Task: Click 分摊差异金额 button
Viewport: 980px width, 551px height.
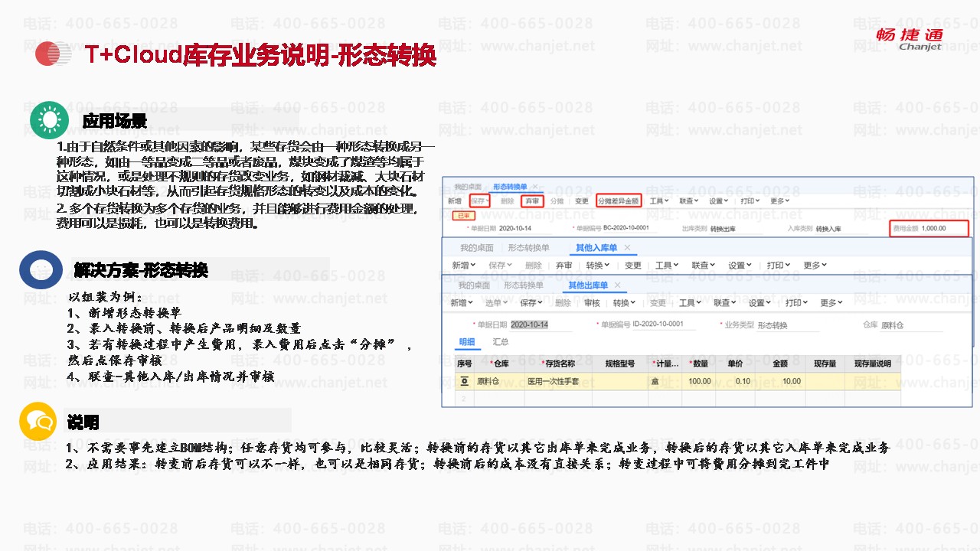Action: point(618,201)
